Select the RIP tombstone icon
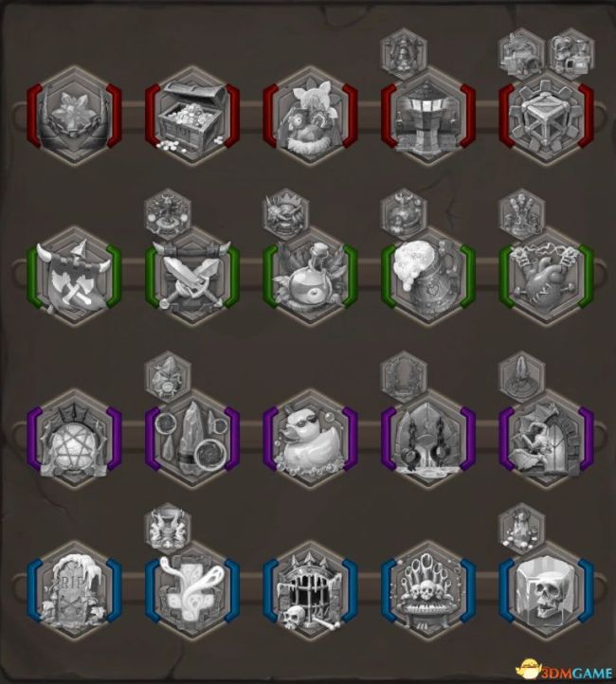The width and height of the screenshot is (616, 684). point(74,591)
